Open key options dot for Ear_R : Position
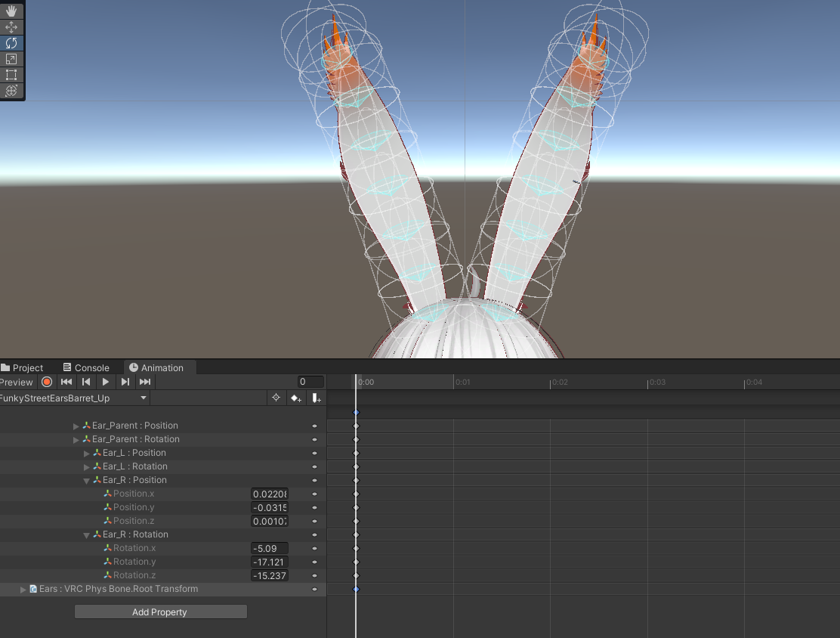Screen dimensions: 840x638 point(314,480)
